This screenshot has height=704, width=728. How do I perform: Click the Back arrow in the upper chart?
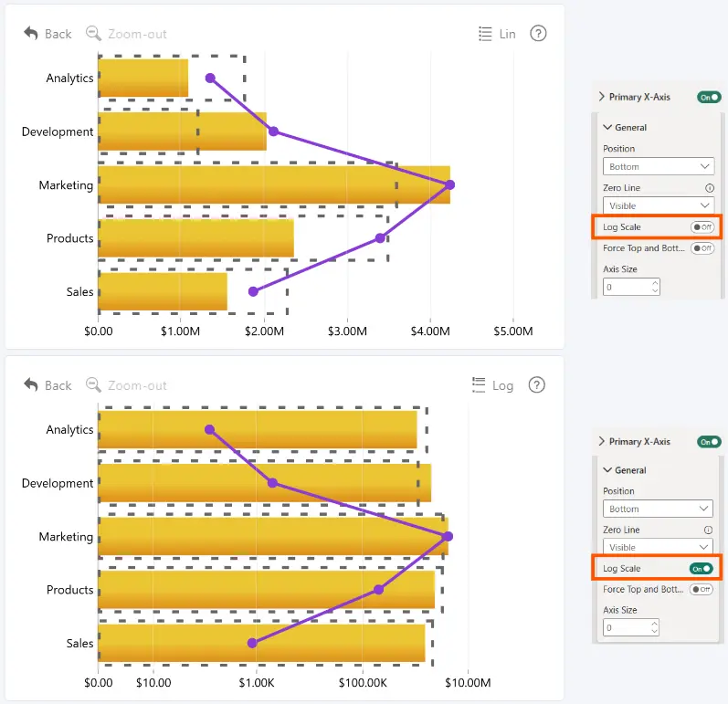point(31,34)
